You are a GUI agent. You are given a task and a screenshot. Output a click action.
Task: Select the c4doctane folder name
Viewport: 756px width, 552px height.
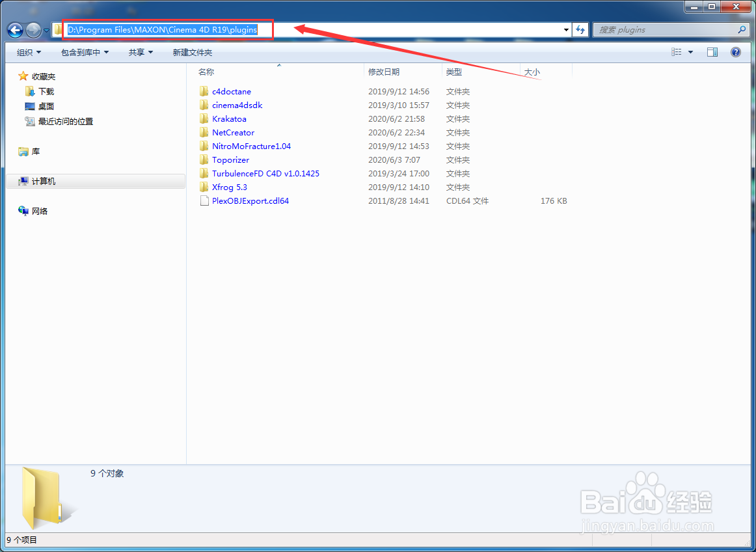[232, 91]
